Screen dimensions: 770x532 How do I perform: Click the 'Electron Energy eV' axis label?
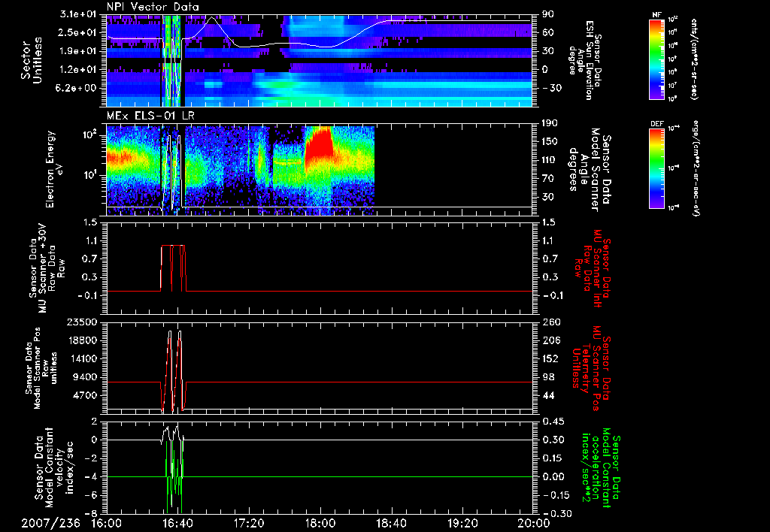point(54,169)
